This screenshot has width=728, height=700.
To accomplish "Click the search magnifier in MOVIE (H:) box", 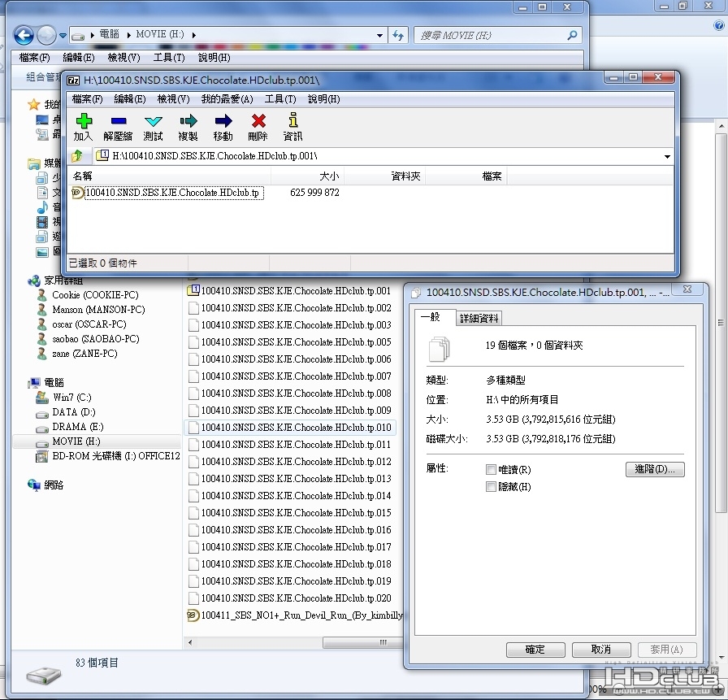I will tap(573, 35).
